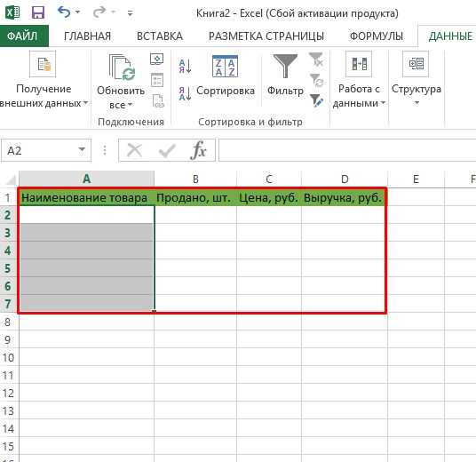Select column C header
476x462 pixels.
269,179
